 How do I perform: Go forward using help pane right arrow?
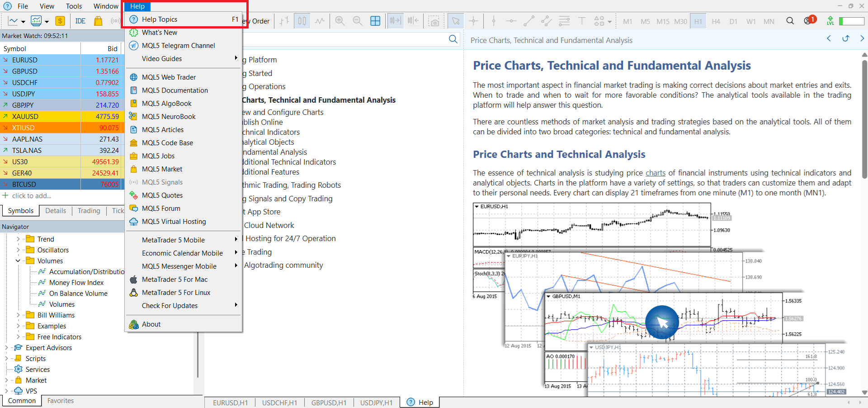[862, 39]
